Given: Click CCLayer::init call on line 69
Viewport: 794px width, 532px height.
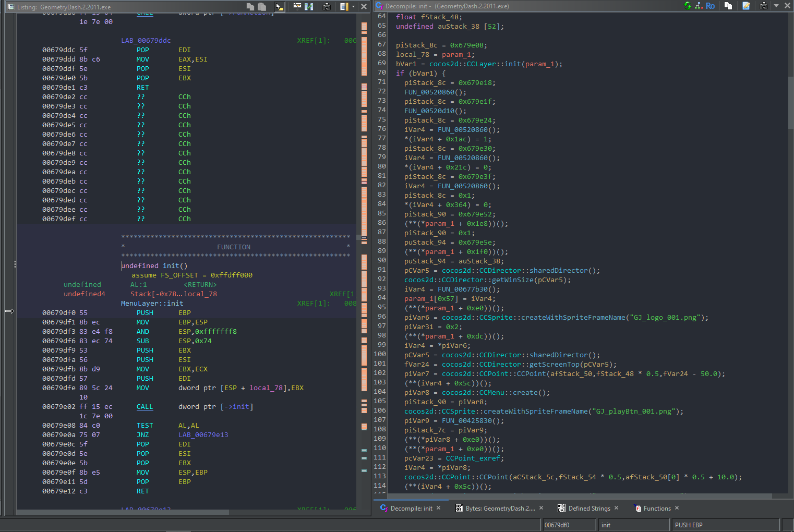Looking at the screenshot, I should [x=496, y=64].
